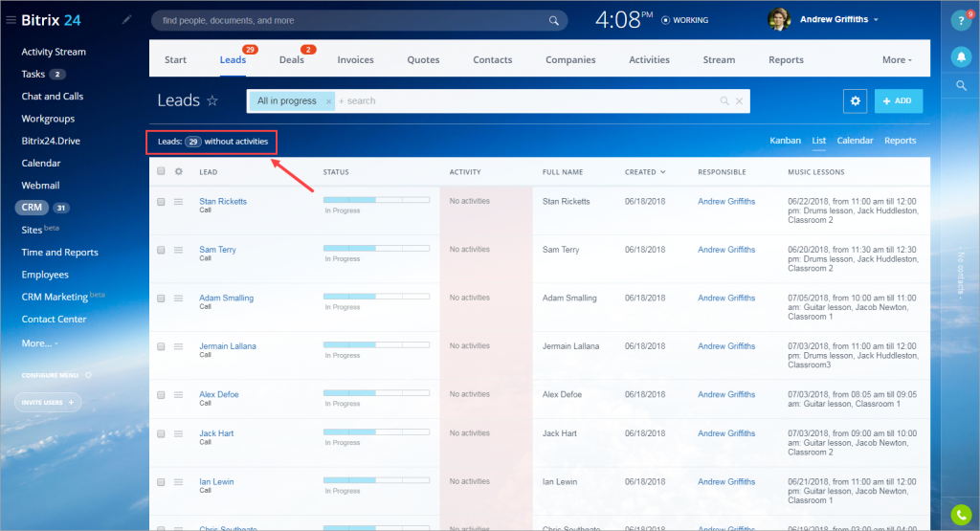The height and width of the screenshot is (531, 980).
Task: Check the Adam Smalling row checkbox
Action: point(161,299)
